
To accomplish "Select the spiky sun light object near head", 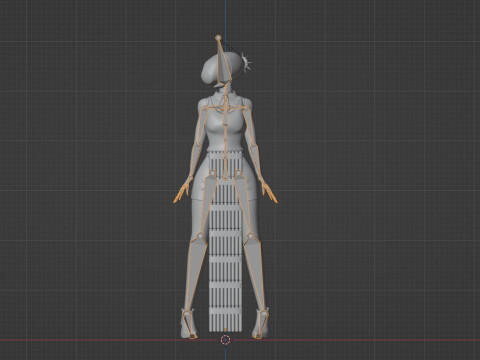I will (x=246, y=62).
